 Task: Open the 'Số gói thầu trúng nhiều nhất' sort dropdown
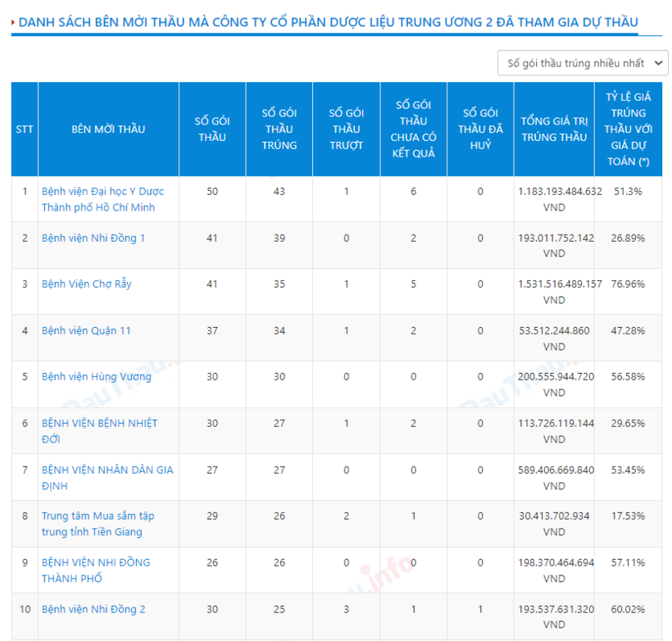click(583, 63)
